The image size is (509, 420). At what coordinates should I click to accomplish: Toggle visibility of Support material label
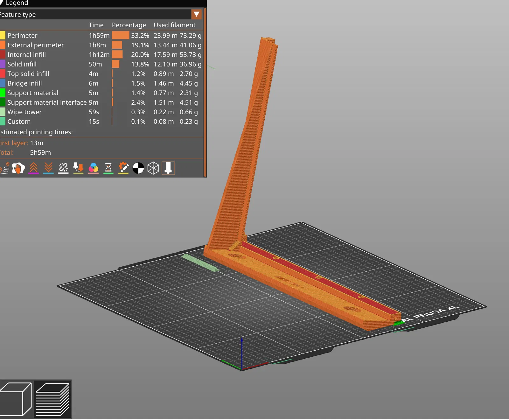pyautogui.click(x=33, y=93)
